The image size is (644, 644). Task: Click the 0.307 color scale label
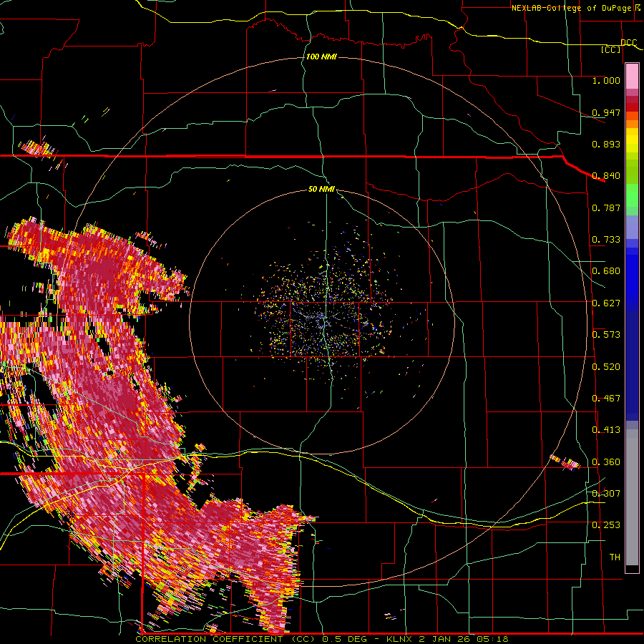606,494
